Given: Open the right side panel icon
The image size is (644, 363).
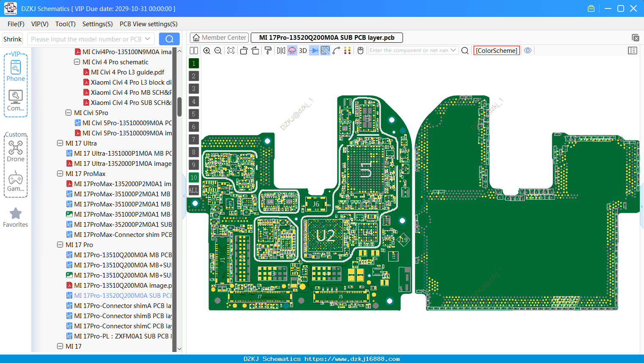Looking at the screenshot, I should [x=633, y=50].
